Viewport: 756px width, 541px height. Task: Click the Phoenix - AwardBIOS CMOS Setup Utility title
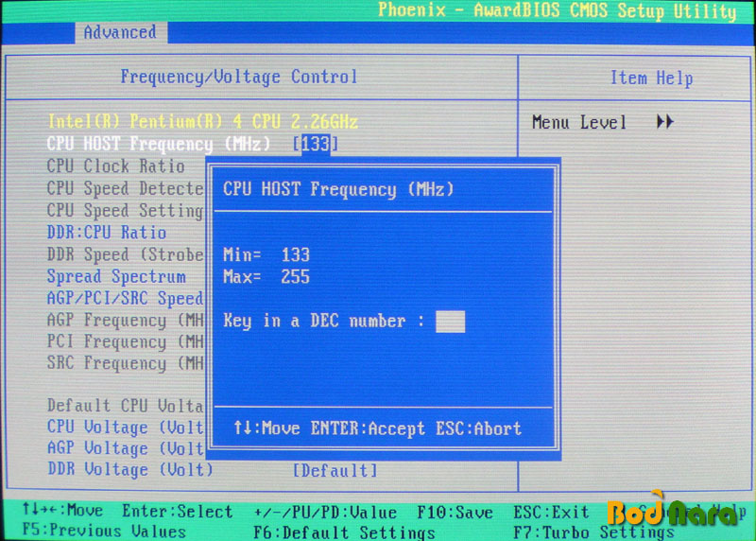[558, 10]
